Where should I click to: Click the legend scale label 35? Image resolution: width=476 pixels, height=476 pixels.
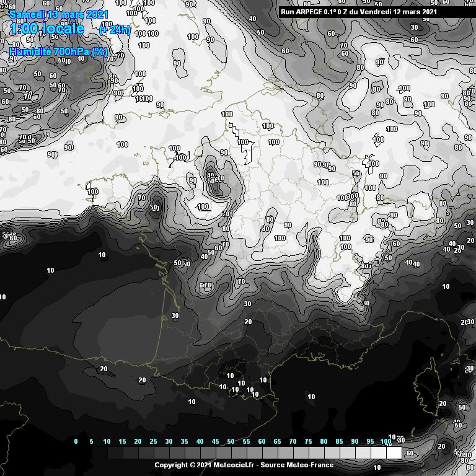click(184, 441)
